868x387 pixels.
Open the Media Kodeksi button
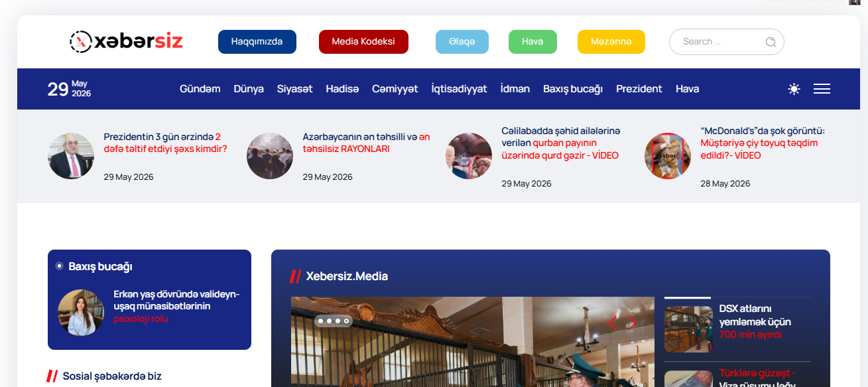[363, 42]
